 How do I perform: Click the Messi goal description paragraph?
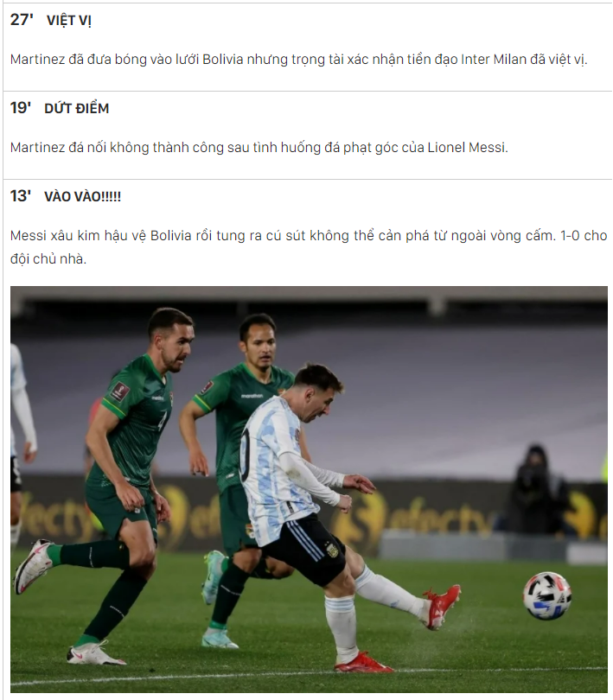[309, 247]
